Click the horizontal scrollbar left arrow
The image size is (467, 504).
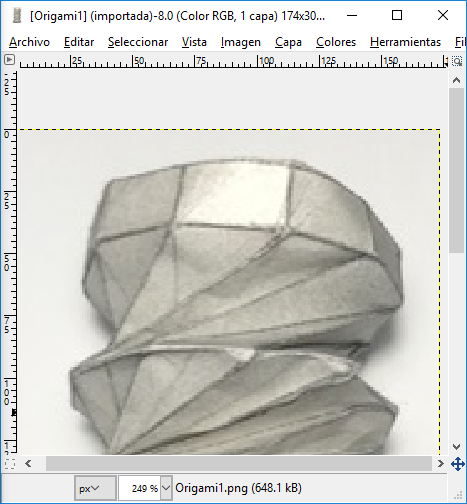click(x=28, y=463)
